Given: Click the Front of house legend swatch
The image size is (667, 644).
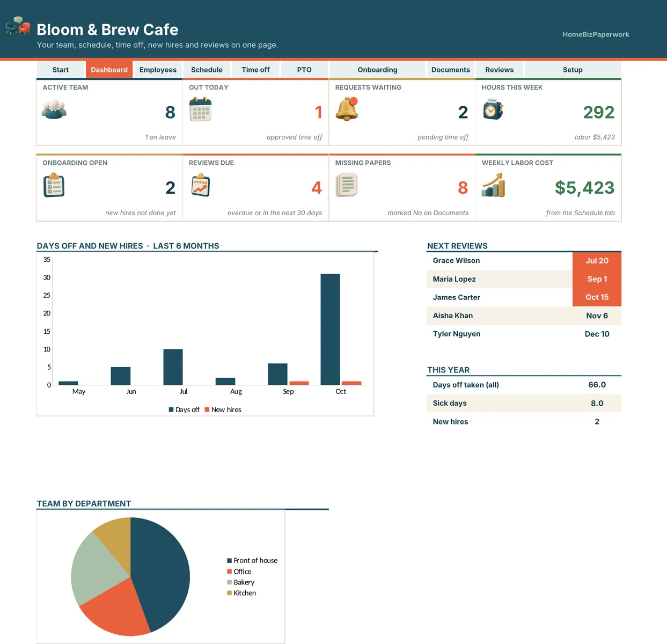Looking at the screenshot, I should point(229,560).
